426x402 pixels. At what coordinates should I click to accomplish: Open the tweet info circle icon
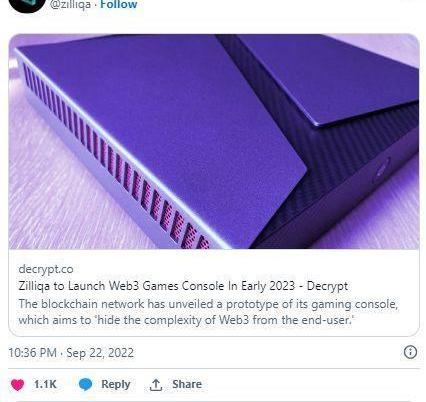click(410, 352)
